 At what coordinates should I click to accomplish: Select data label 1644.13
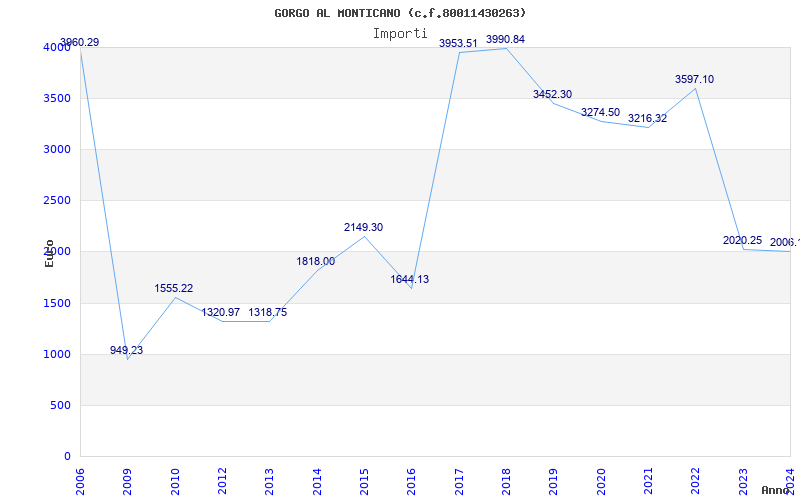click(410, 280)
